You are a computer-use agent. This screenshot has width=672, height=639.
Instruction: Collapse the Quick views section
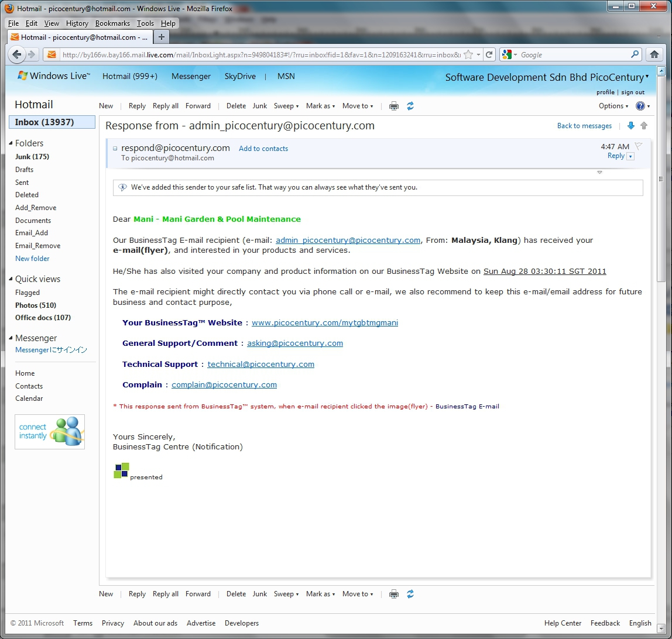click(11, 279)
